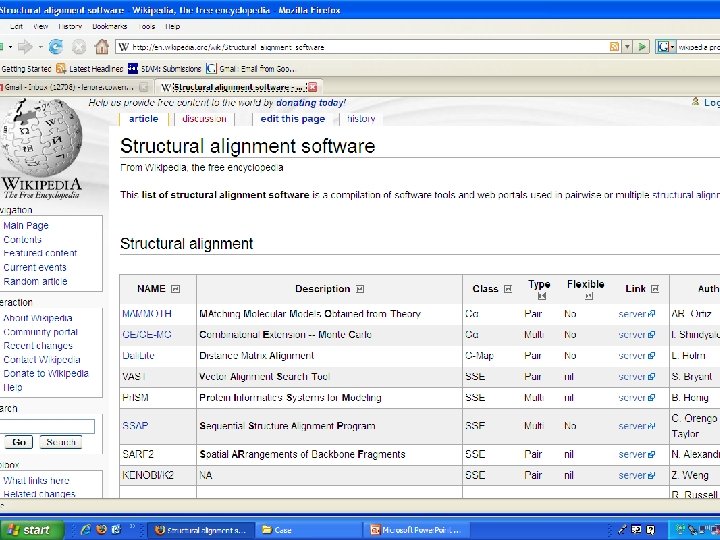Open Featured content sidebar link
This screenshot has height=540, width=720.
[x=40, y=253]
